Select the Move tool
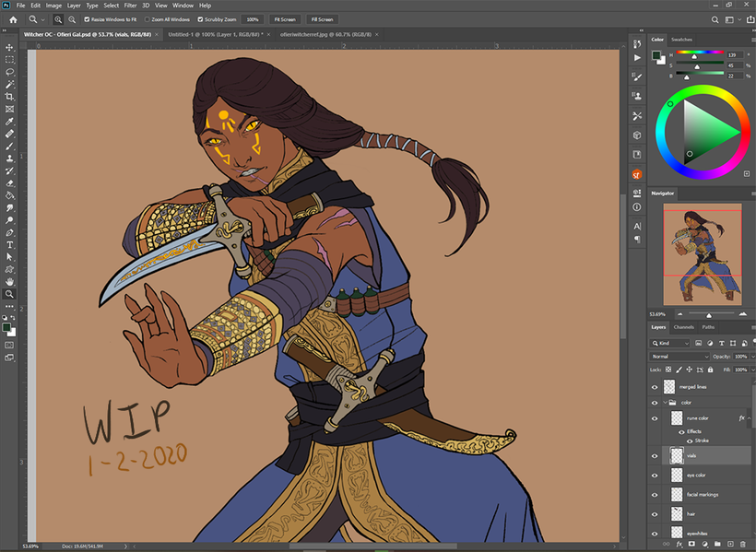756x552 pixels. coord(9,47)
